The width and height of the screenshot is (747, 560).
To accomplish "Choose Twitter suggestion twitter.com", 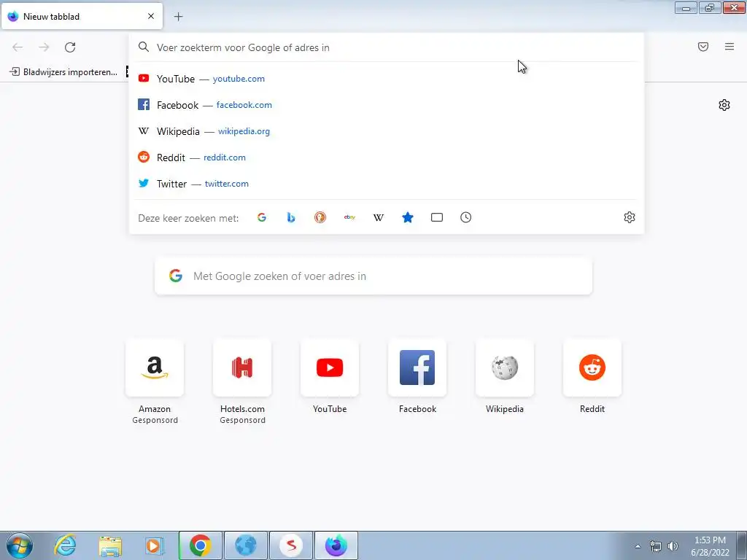I will tap(387, 183).
